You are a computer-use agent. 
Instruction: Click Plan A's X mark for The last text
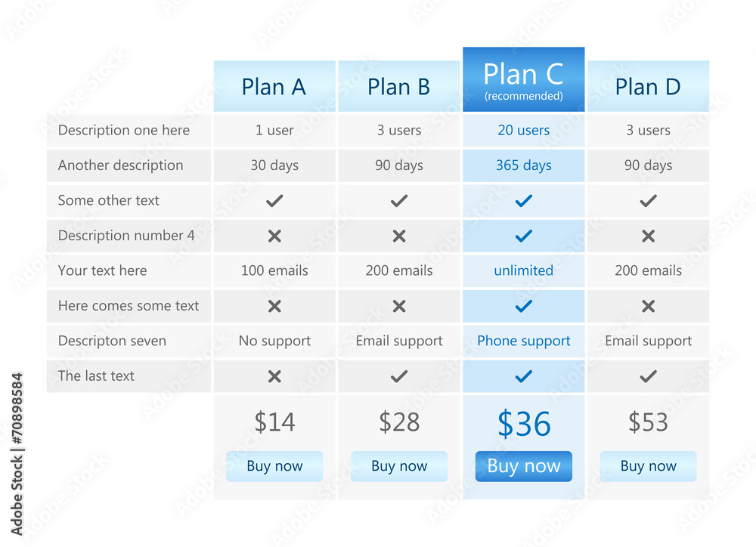pyautogui.click(x=274, y=376)
